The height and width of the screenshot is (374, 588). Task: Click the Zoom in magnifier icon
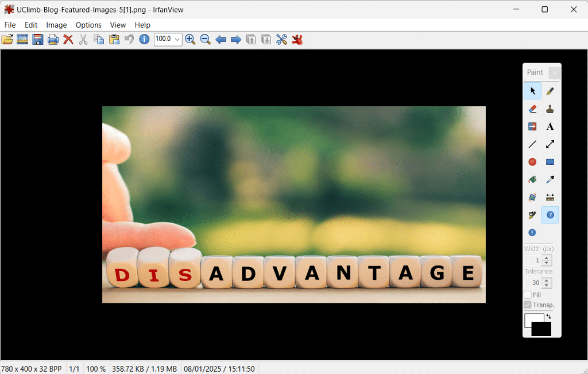click(x=190, y=39)
